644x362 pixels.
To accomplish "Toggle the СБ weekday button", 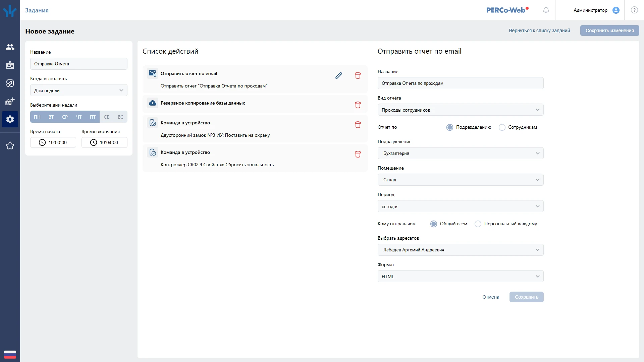I will point(106,117).
